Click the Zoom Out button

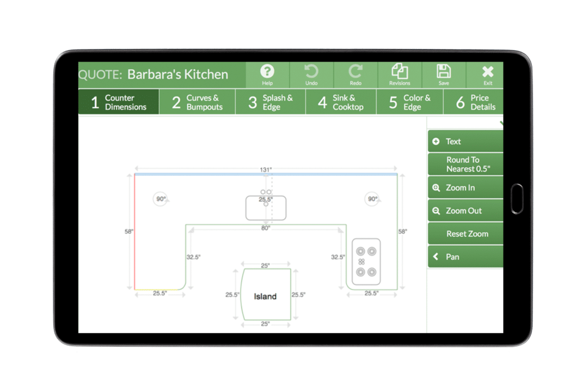pyautogui.click(x=465, y=211)
